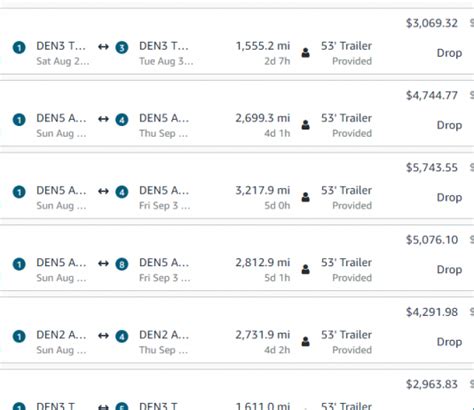
Task: Click the Drop label on the $4,744.77 load
Action: point(449,125)
